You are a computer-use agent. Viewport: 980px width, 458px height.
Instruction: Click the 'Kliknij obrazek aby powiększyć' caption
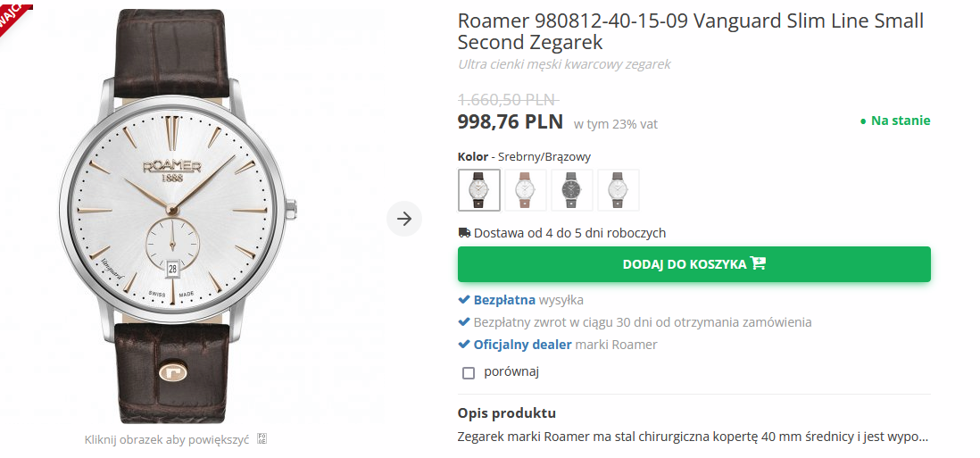click(x=166, y=439)
